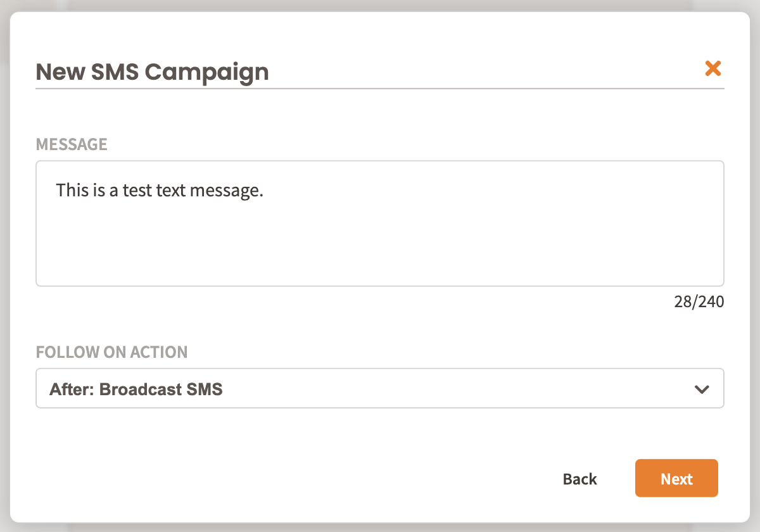
Task: Click the orange X icon
Action: tap(713, 68)
